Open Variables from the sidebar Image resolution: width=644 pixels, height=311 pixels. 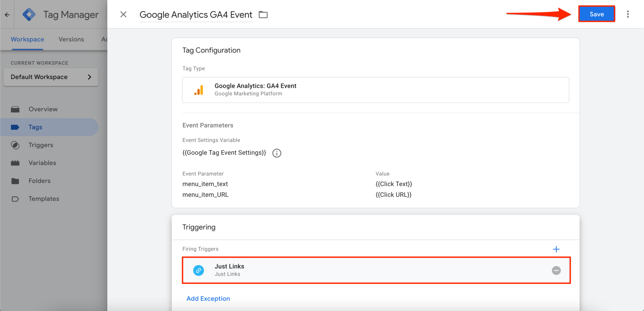pyautogui.click(x=42, y=163)
